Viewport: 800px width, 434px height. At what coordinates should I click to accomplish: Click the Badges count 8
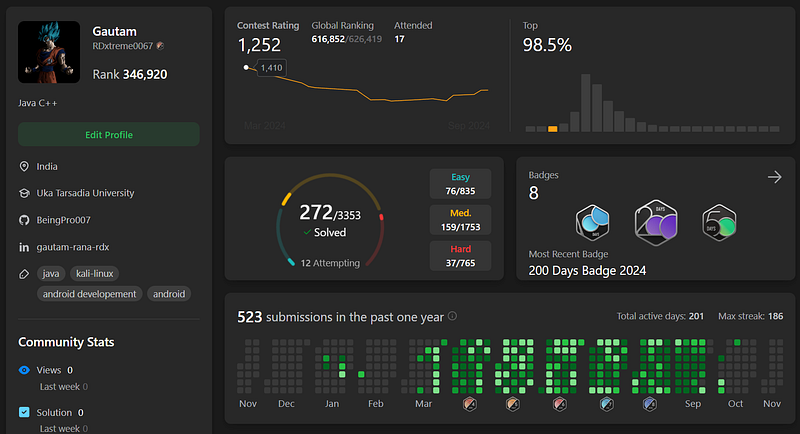click(x=533, y=193)
